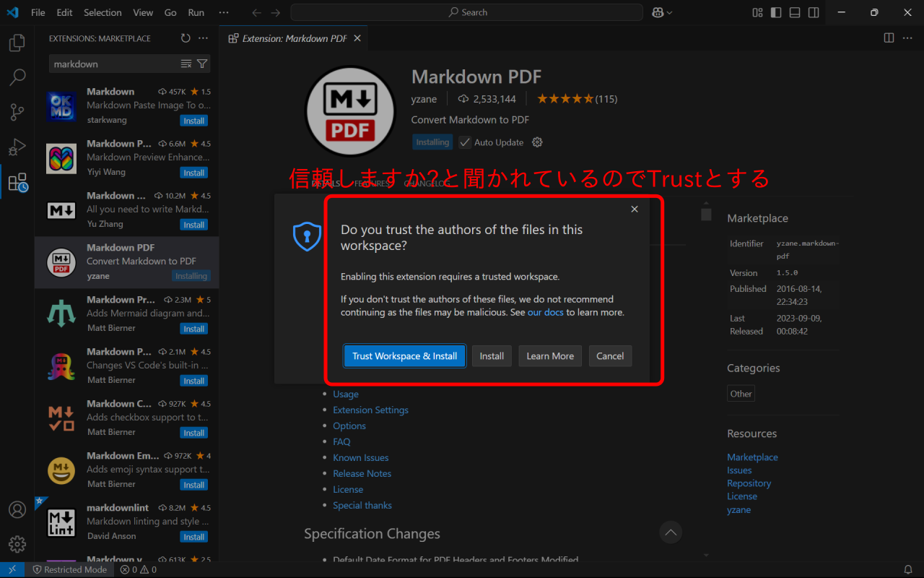Open Extensions view more actions menu

[x=204, y=38]
